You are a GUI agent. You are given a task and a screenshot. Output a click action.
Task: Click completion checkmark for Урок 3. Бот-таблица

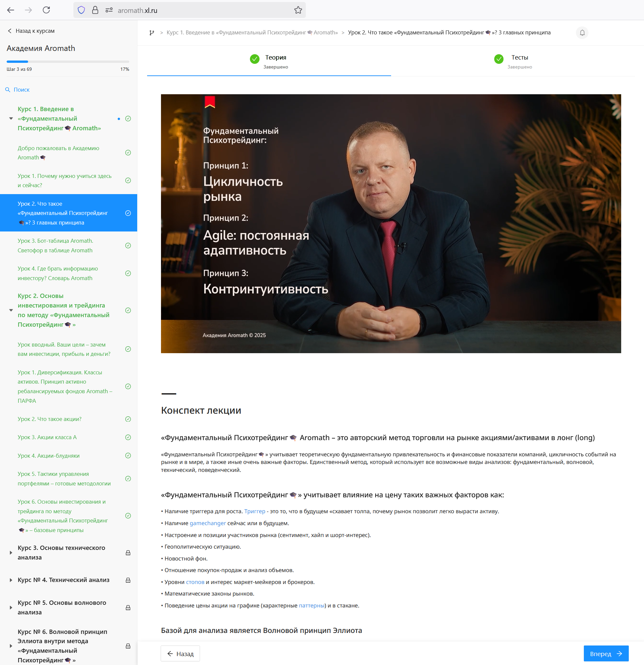pyautogui.click(x=128, y=246)
